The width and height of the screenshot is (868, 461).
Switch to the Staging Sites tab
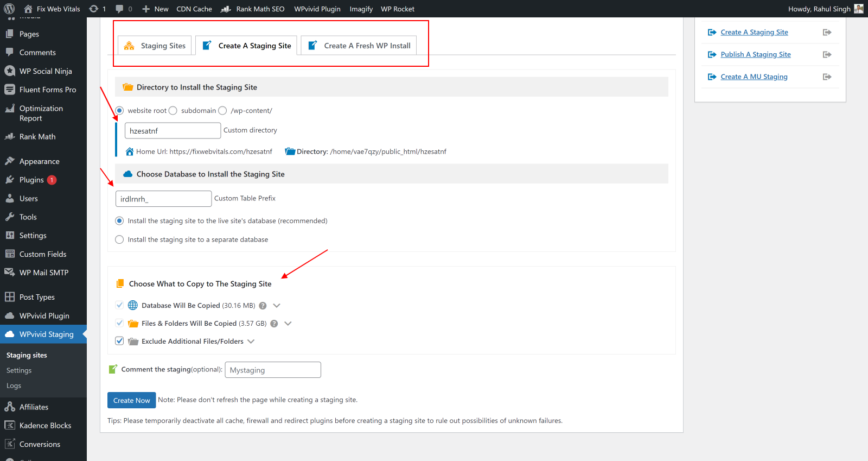coord(155,46)
